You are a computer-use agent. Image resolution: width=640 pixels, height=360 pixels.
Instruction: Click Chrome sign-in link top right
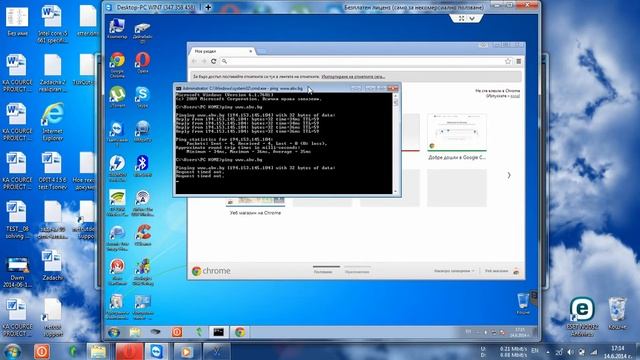516,96
